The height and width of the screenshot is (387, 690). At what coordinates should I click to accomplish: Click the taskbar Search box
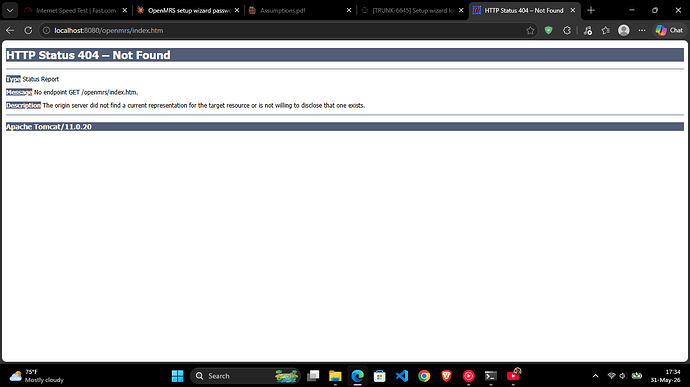[245, 376]
